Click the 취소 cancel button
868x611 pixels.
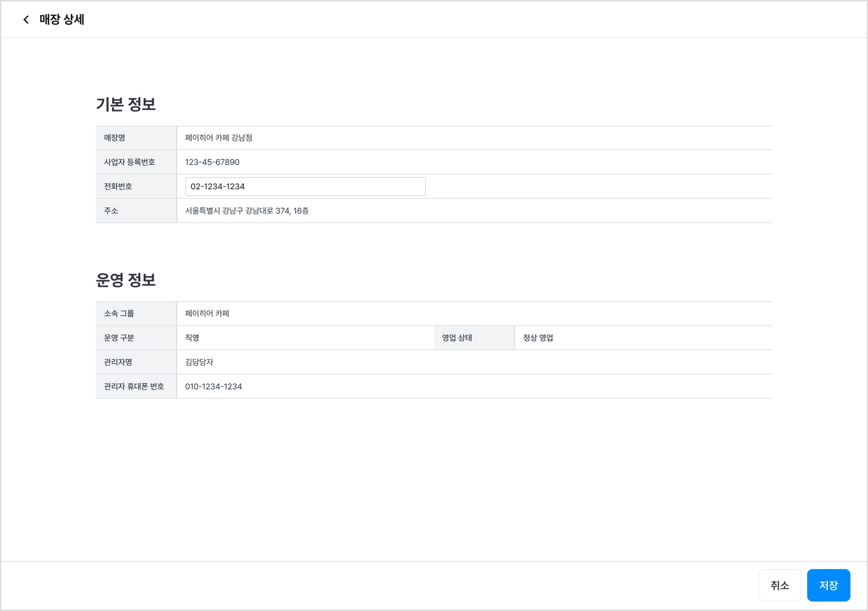(x=780, y=585)
